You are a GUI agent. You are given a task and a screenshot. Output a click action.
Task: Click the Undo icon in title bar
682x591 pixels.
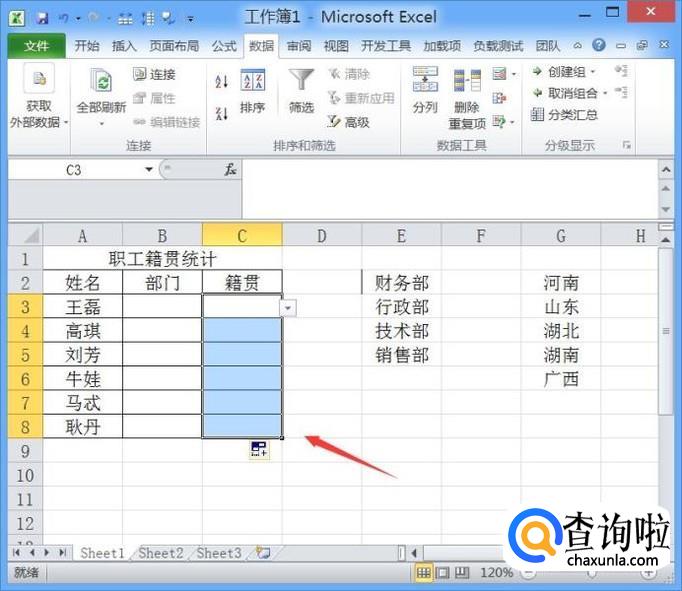coord(64,18)
